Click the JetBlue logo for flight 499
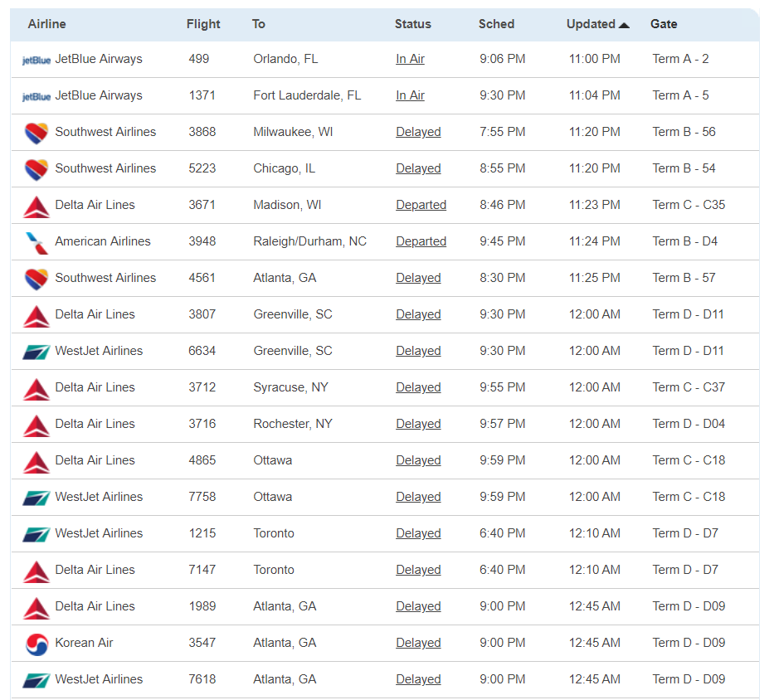779x700 pixels. (x=36, y=60)
